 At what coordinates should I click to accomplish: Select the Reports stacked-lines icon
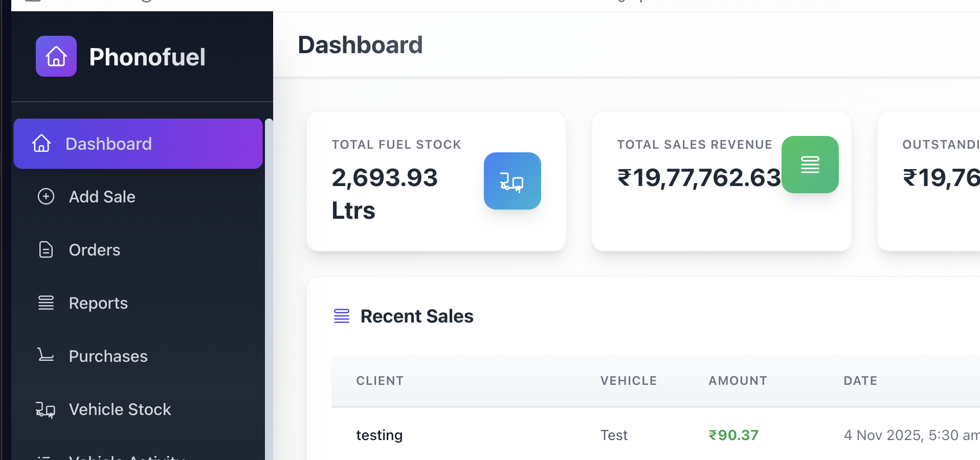(x=46, y=303)
